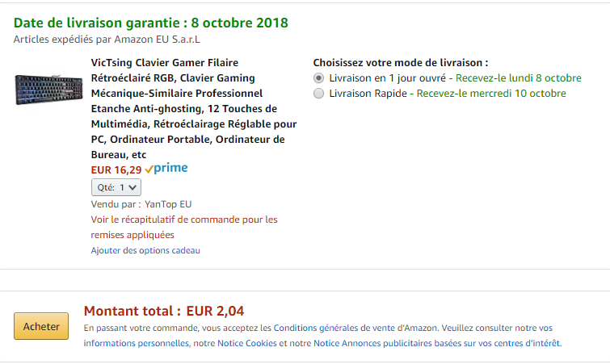610x364 pixels.
Task: Open the informations personnelles link
Action: [x=136, y=343]
